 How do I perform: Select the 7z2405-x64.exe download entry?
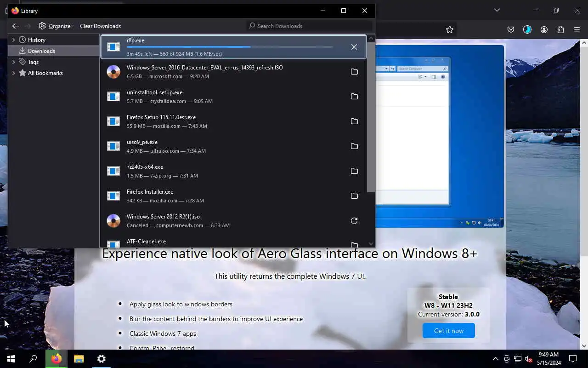pyautogui.click(x=233, y=171)
